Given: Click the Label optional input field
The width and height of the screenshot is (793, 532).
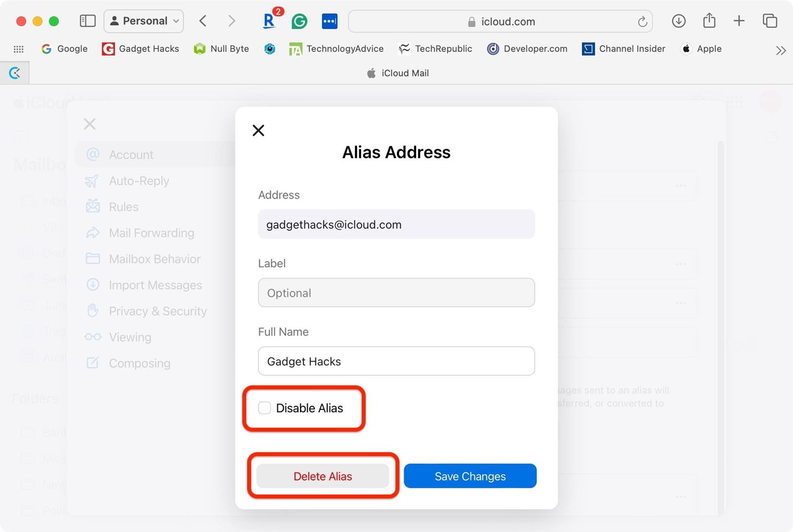Looking at the screenshot, I should 396,292.
